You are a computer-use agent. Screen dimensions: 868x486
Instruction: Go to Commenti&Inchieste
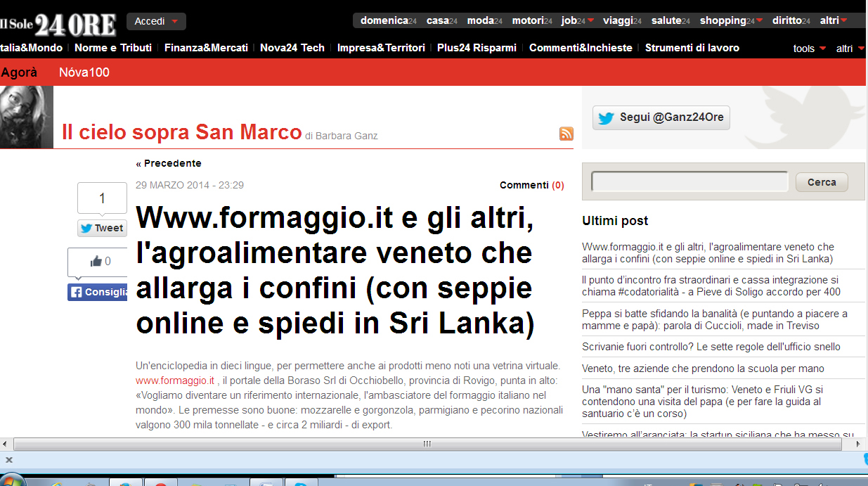pyautogui.click(x=581, y=48)
